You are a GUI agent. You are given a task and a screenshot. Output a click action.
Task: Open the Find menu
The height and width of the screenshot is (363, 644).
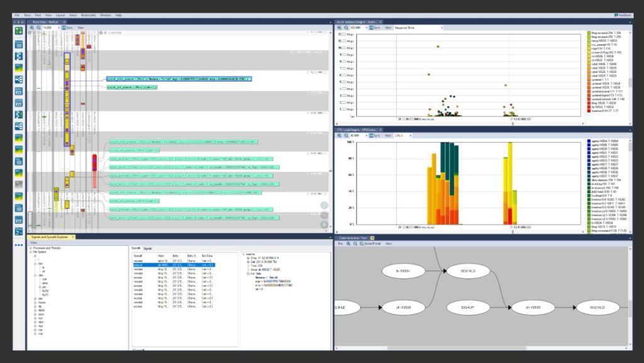(x=38, y=15)
